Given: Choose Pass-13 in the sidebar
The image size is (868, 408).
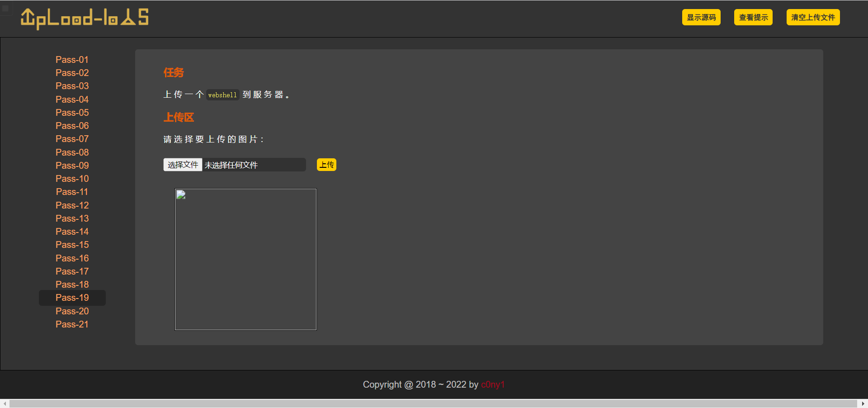Looking at the screenshot, I should pyautogui.click(x=72, y=218).
